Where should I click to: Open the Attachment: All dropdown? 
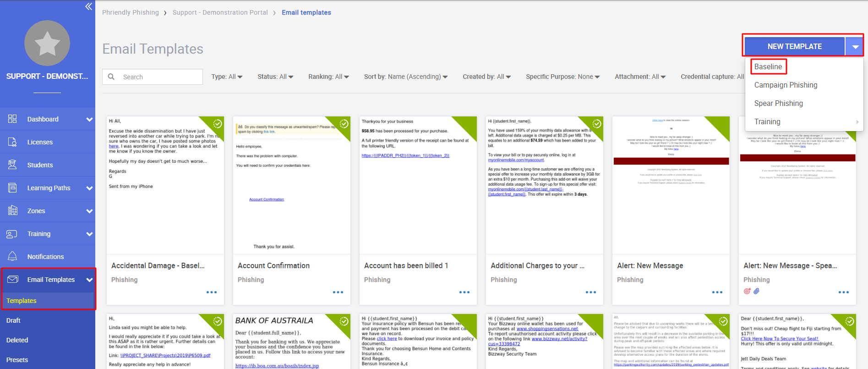(640, 77)
